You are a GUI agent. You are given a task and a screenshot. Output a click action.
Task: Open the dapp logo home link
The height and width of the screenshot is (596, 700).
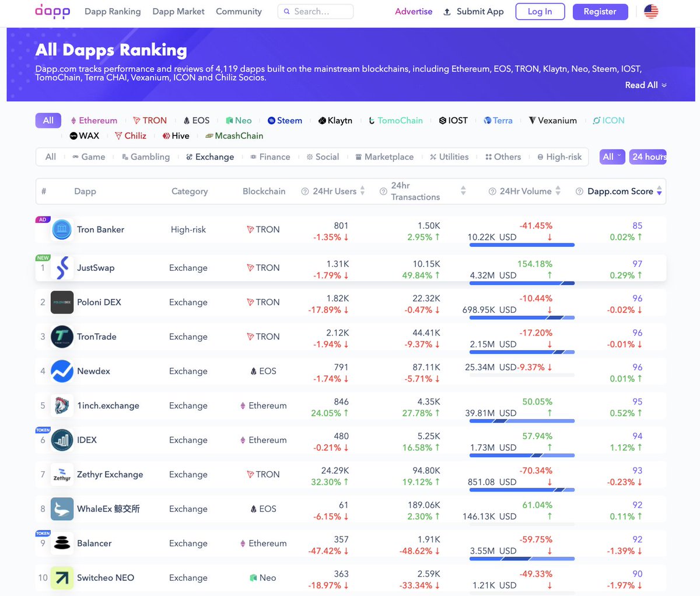click(52, 11)
